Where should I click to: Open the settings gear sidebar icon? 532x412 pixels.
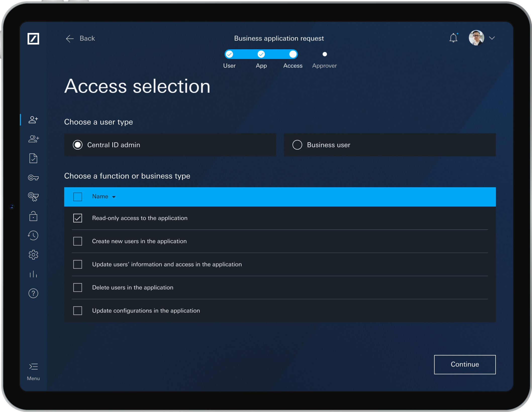(x=33, y=255)
